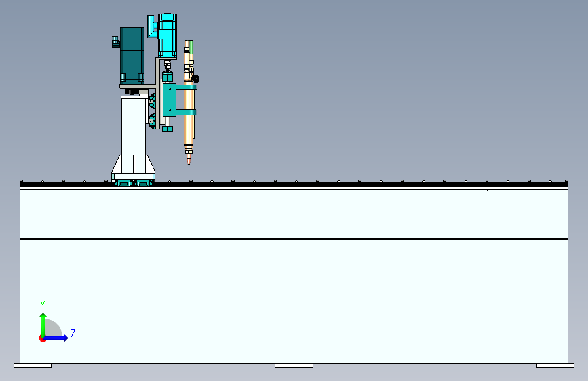This screenshot has height=381, width=588.
Task: Select the bright cyan servo motor on top
Action: pos(168,35)
